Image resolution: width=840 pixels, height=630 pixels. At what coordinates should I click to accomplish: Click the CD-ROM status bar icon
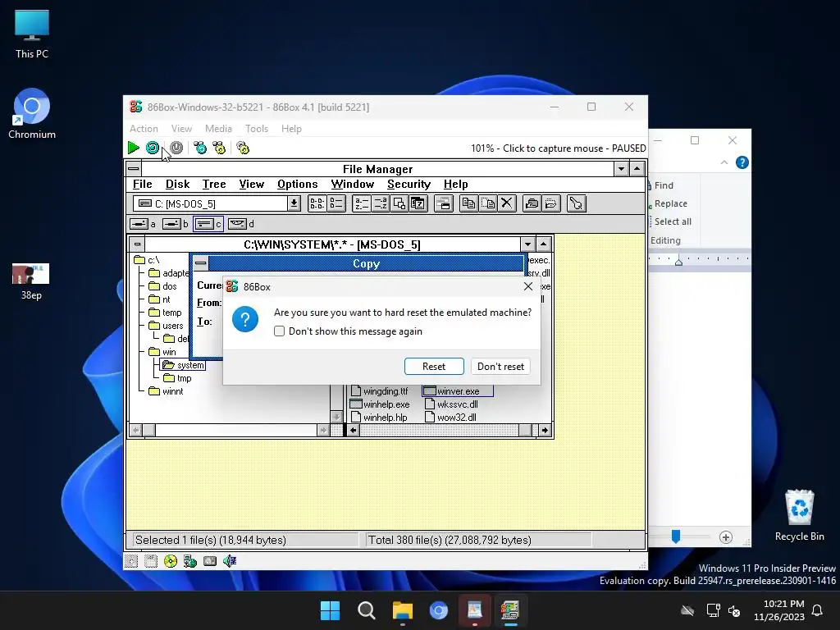(171, 561)
